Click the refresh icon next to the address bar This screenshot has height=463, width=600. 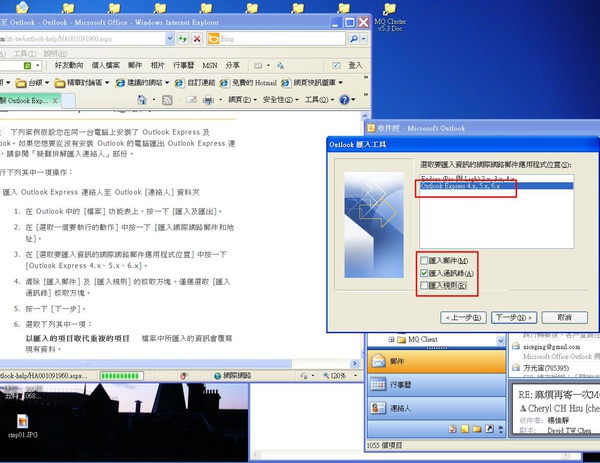coord(183,39)
